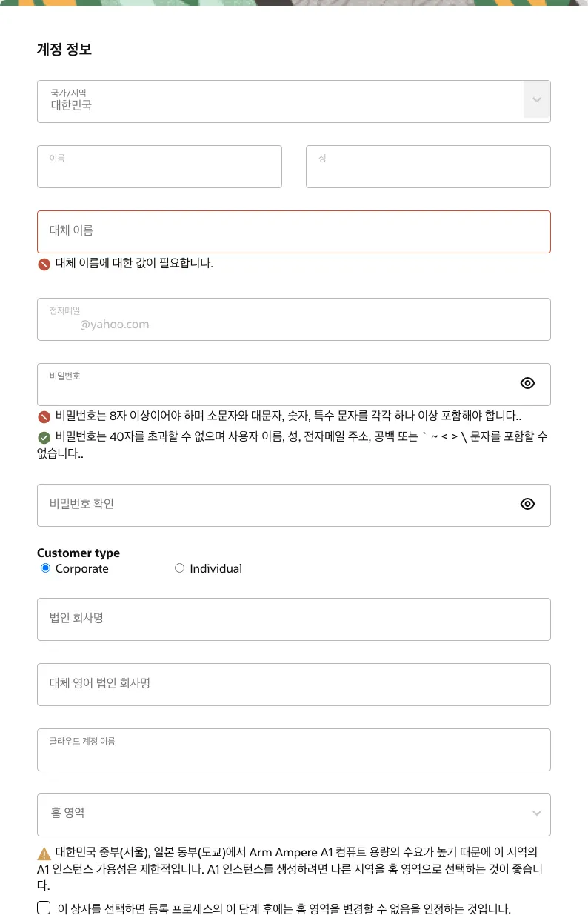This screenshot has width=588, height=915.
Task: Click the 법인 회사명 input field
Action: [293, 619]
